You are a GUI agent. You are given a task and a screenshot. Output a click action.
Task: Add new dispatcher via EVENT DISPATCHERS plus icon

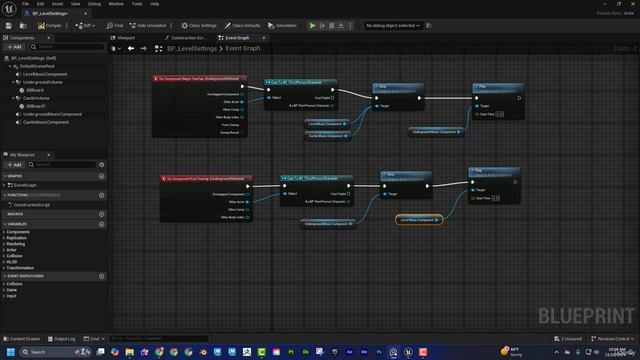tap(102, 276)
